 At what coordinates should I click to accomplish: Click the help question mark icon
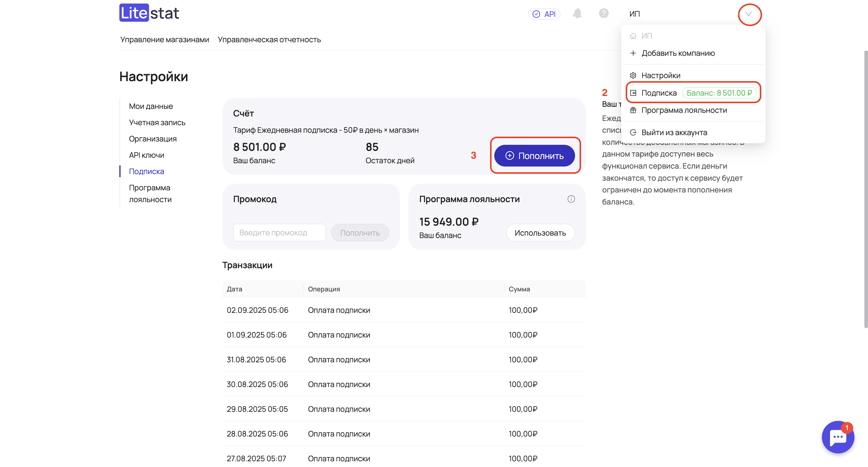[603, 14]
